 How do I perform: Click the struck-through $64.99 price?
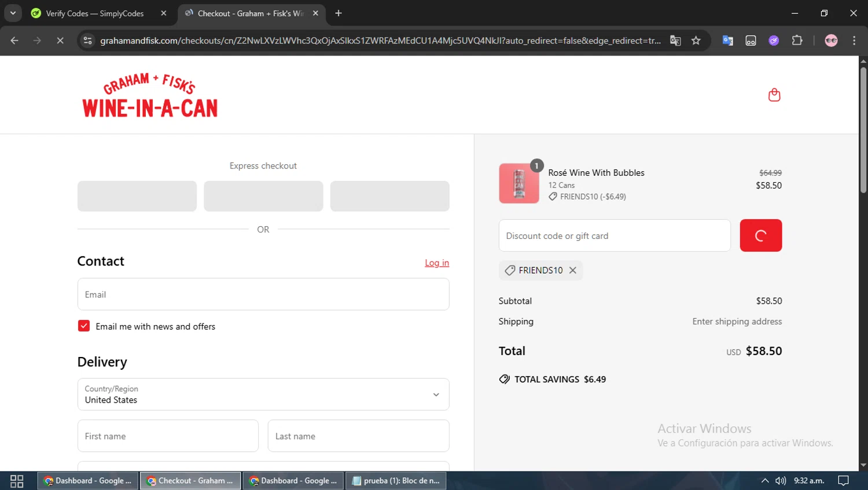pyautogui.click(x=770, y=173)
